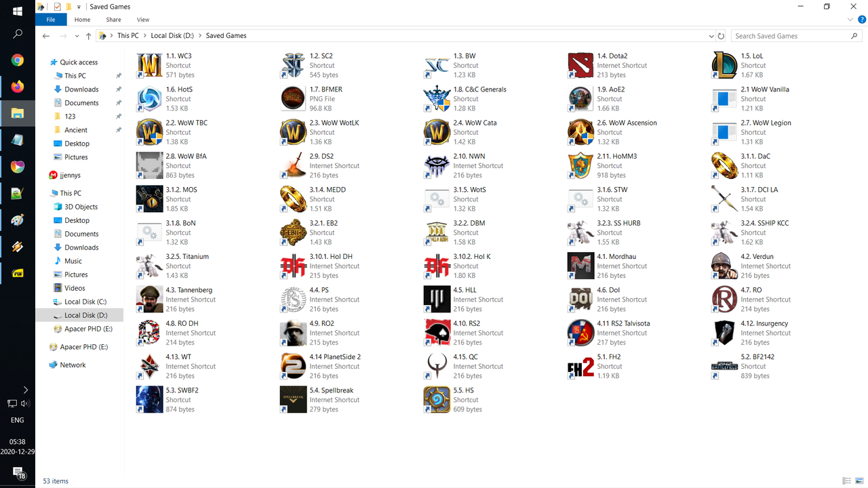This screenshot has height=488, width=868.
Task: Select Local Disk (C:) in navigation pane
Action: (x=85, y=302)
